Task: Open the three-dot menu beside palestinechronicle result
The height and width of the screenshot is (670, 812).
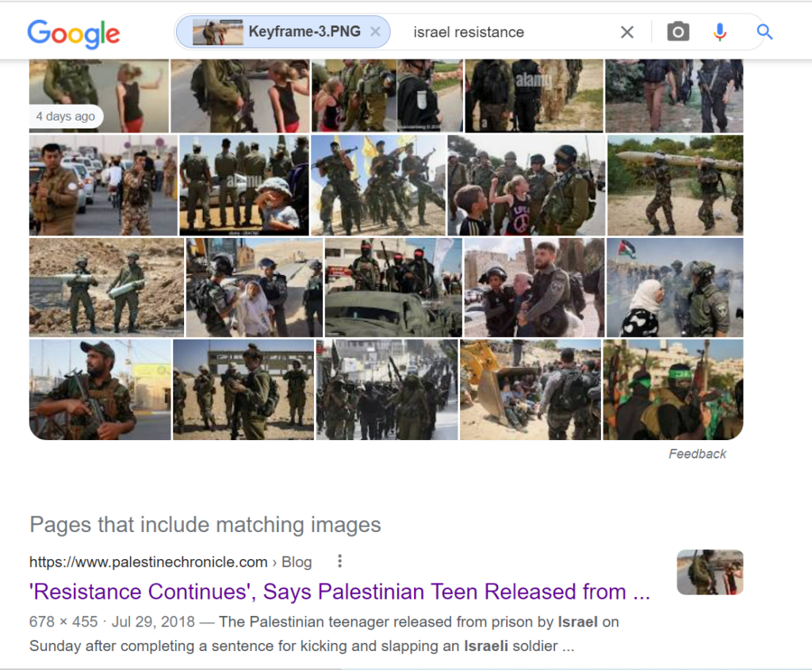Action: [339, 561]
